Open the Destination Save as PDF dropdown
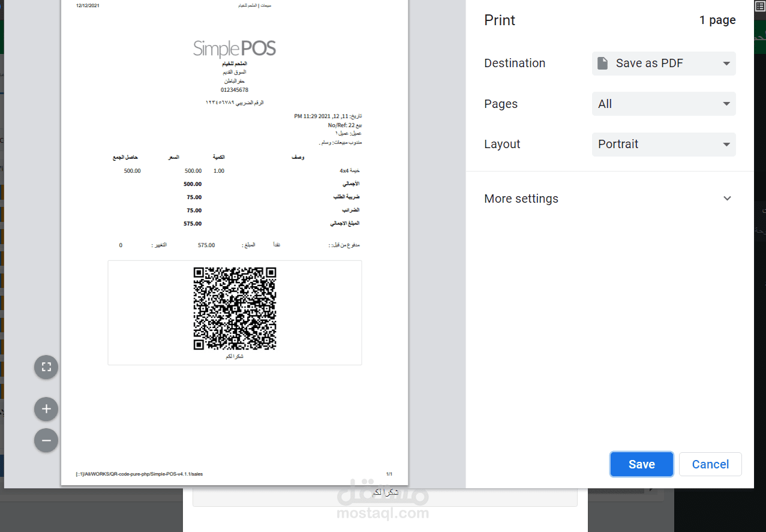The image size is (766, 532). (663, 64)
